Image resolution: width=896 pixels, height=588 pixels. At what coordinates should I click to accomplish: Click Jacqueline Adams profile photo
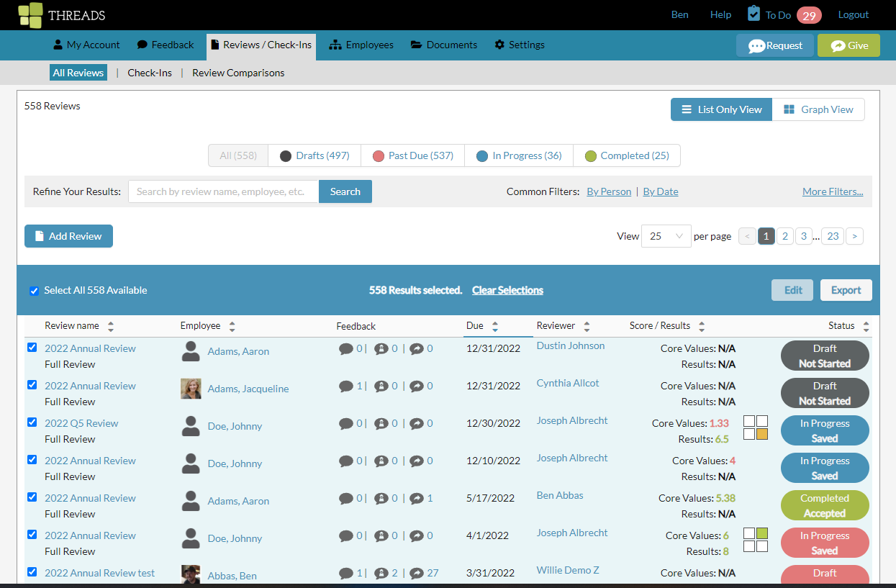(x=191, y=389)
